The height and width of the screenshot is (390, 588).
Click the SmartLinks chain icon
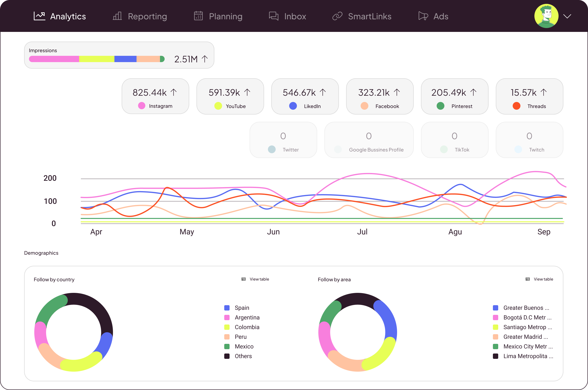click(x=337, y=16)
